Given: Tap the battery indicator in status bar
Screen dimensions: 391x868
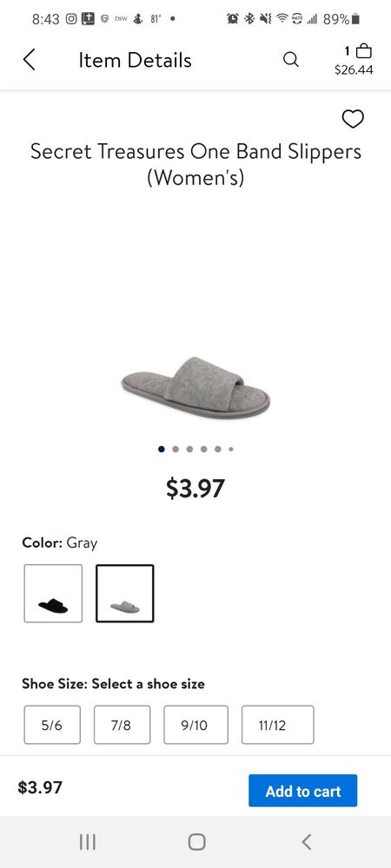Looking at the screenshot, I should click(x=356, y=19).
